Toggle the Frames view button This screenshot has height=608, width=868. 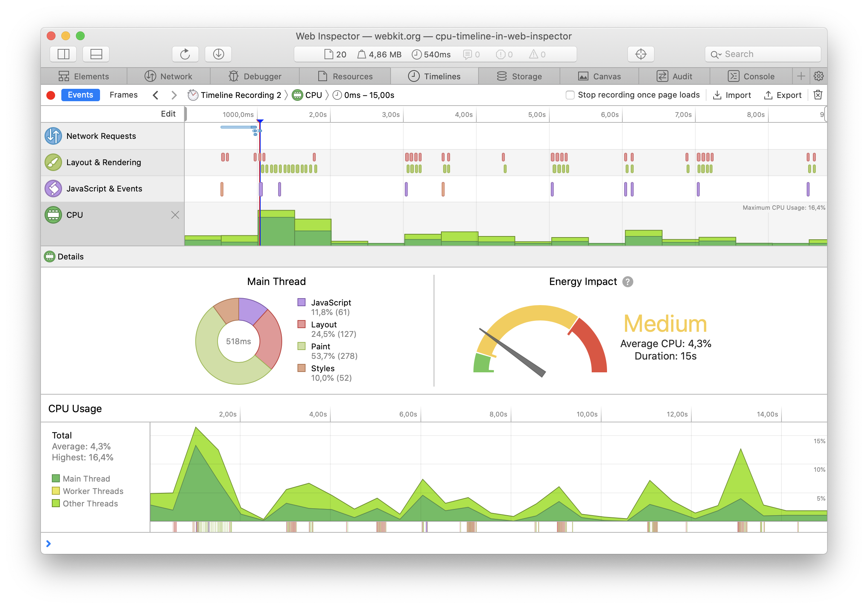(x=124, y=94)
